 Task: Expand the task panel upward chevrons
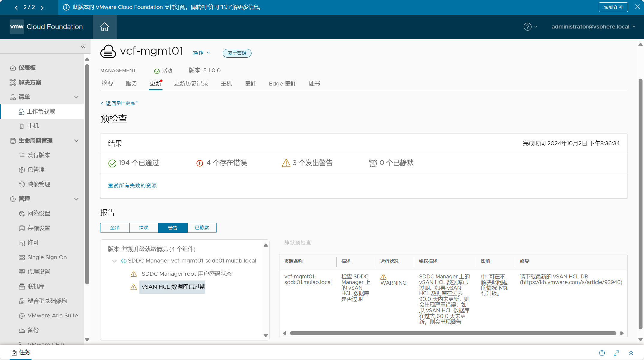point(631,353)
